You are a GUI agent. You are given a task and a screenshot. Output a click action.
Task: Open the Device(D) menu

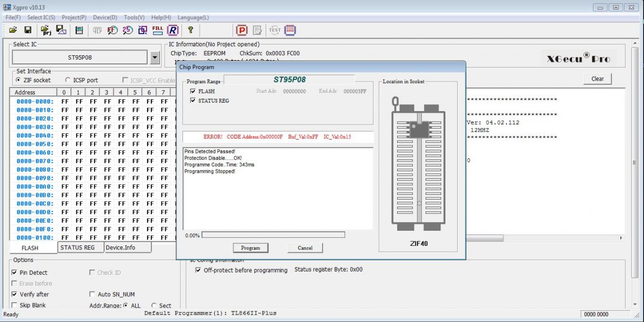click(105, 18)
